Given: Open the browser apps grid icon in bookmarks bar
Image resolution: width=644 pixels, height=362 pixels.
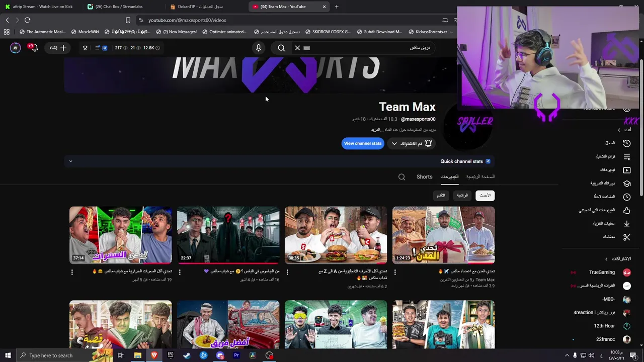Looking at the screenshot, I should click(7, 32).
